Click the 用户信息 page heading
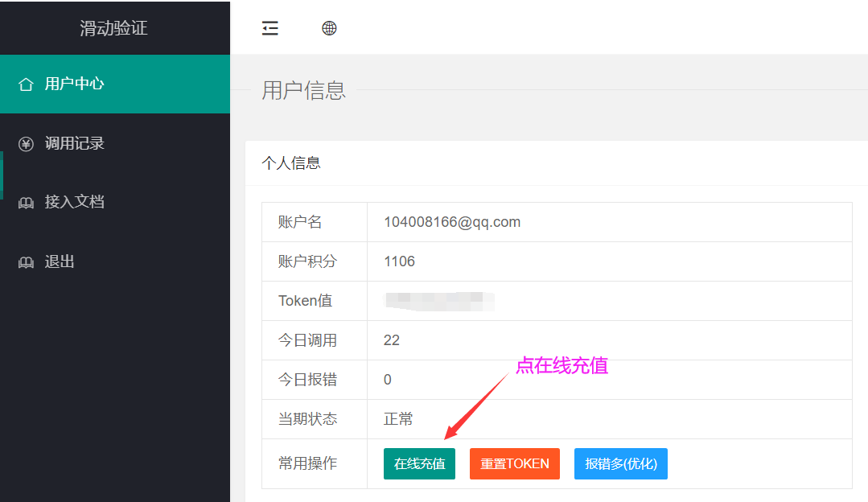This screenshot has height=502, width=868. pos(303,90)
